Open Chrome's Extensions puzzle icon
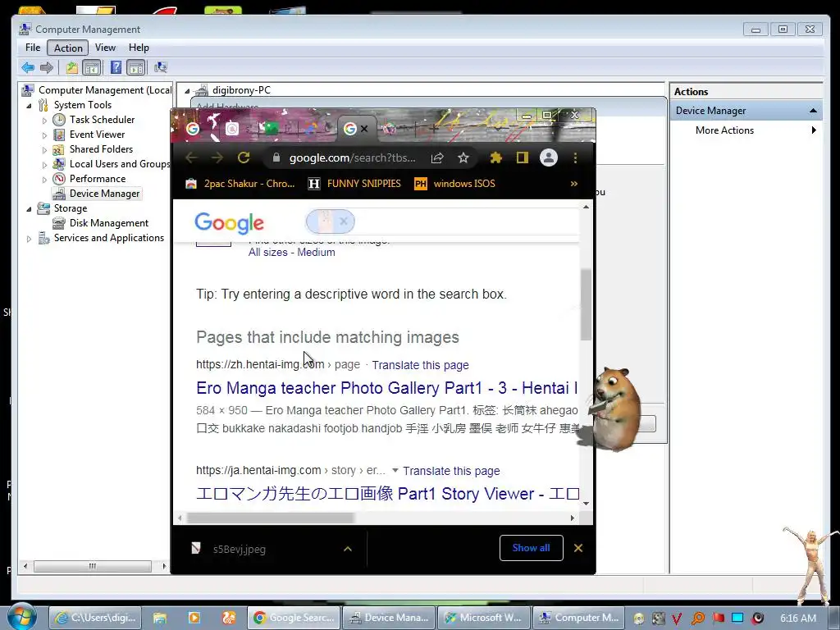Viewport: 840px width, 630px height. [496, 157]
